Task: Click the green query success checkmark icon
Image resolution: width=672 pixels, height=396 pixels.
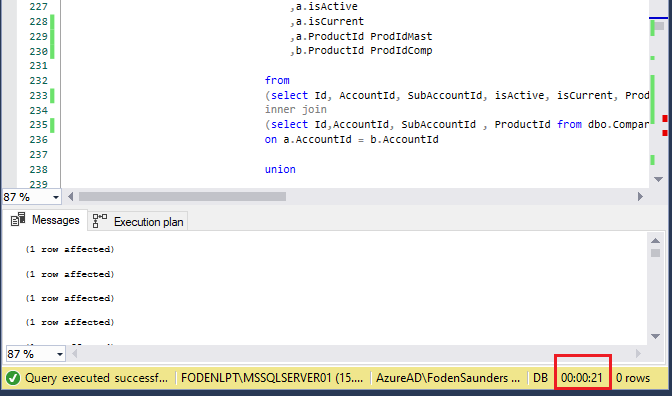Action: pyautogui.click(x=13, y=378)
